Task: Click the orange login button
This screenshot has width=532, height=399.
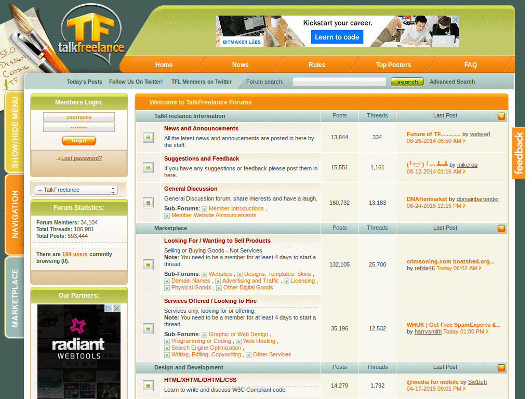Action: tap(79, 141)
